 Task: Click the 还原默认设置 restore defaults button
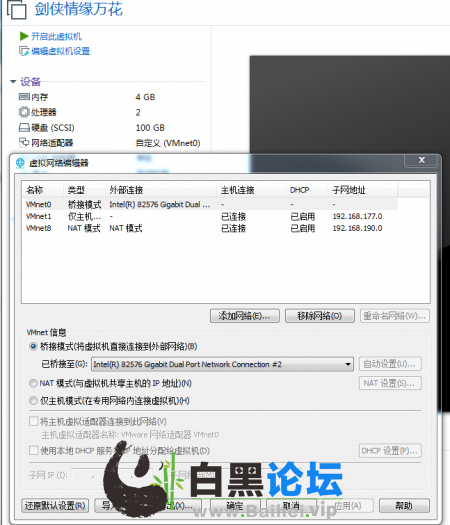point(55,505)
